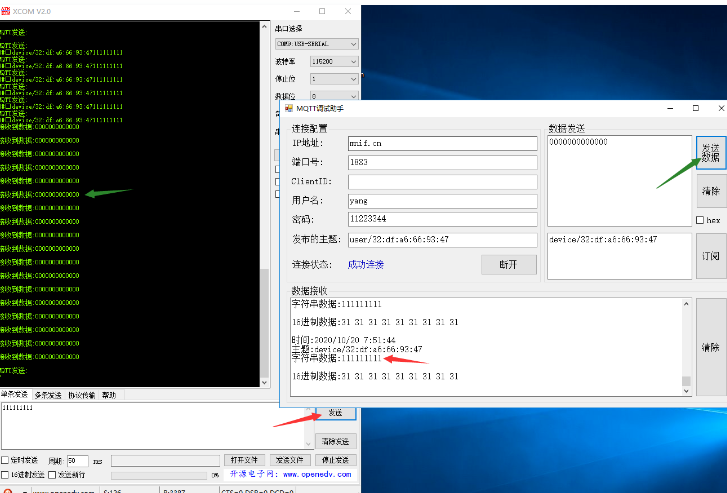This screenshot has width=727, height=493.
Task: Minimize the XCOM V2.0 window
Action: pos(297,11)
